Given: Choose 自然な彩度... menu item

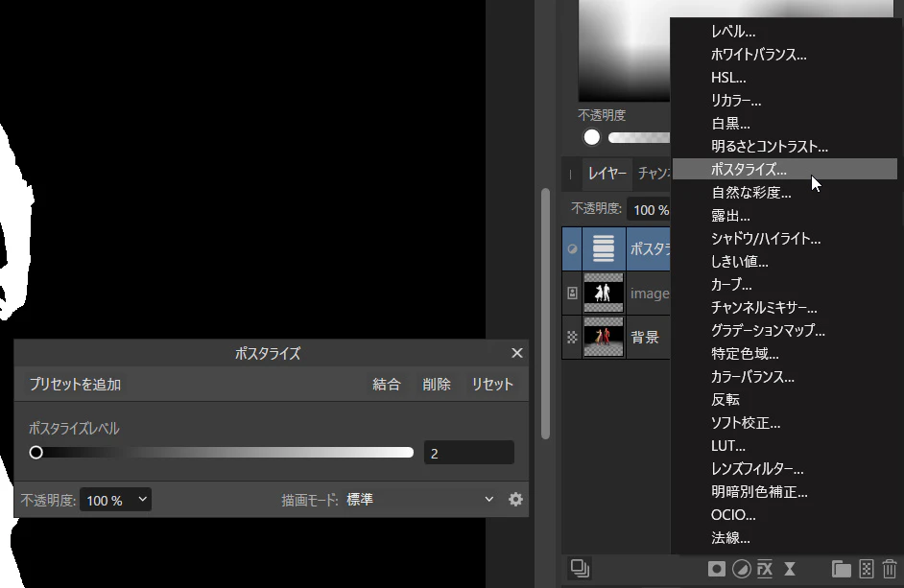Looking at the screenshot, I should (x=785, y=193).
